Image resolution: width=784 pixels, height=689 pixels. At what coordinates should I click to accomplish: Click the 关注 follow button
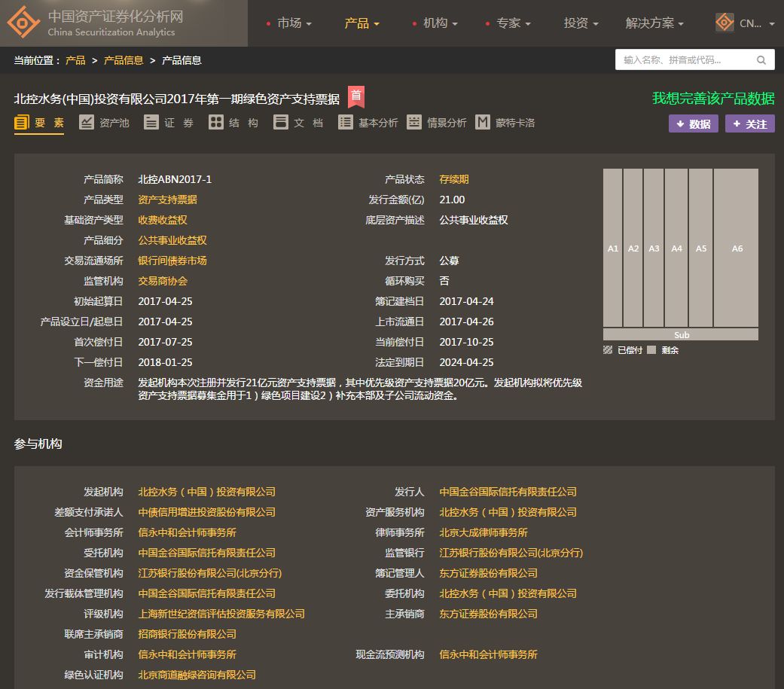click(x=749, y=123)
